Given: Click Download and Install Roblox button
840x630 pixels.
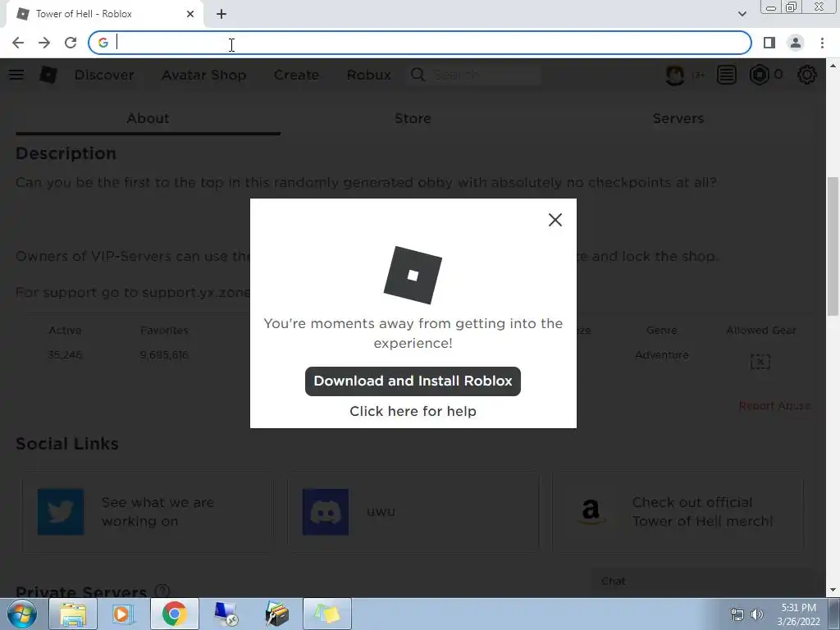Looking at the screenshot, I should (413, 381).
